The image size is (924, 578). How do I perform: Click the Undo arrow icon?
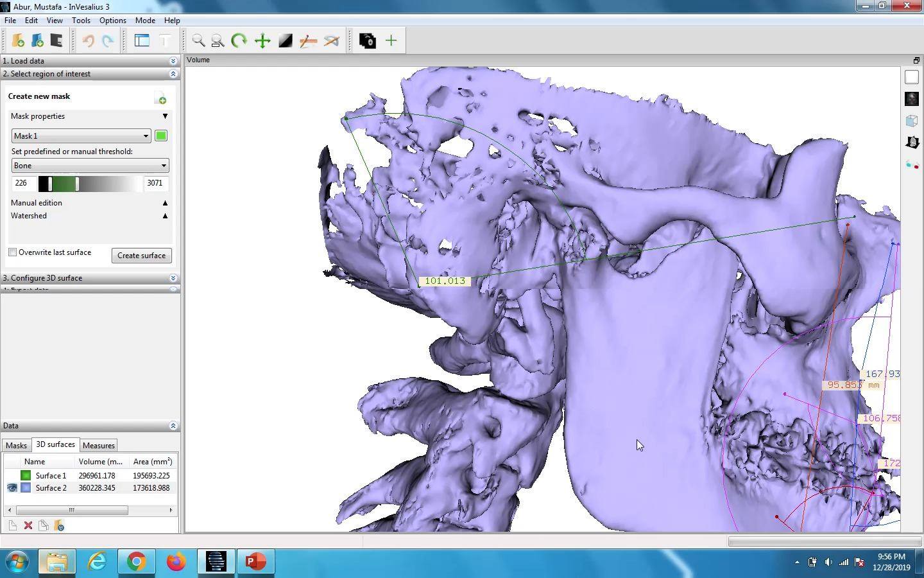[x=89, y=41]
